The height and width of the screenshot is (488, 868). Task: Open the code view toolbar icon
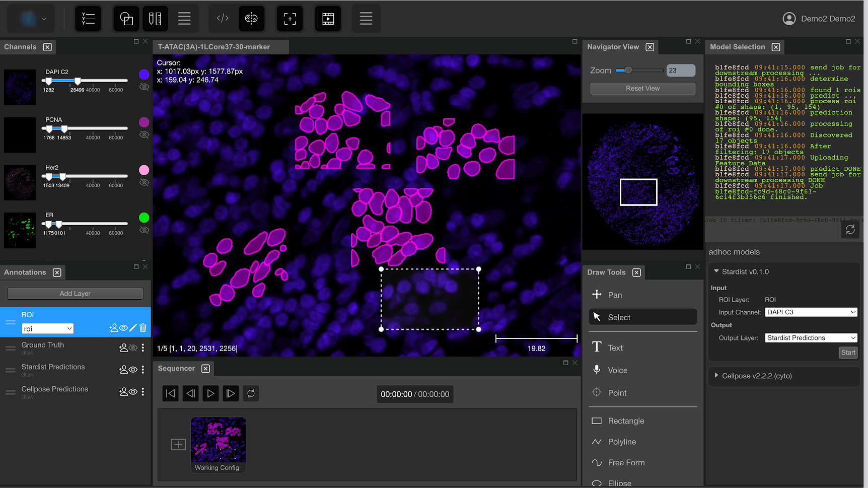(223, 19)
